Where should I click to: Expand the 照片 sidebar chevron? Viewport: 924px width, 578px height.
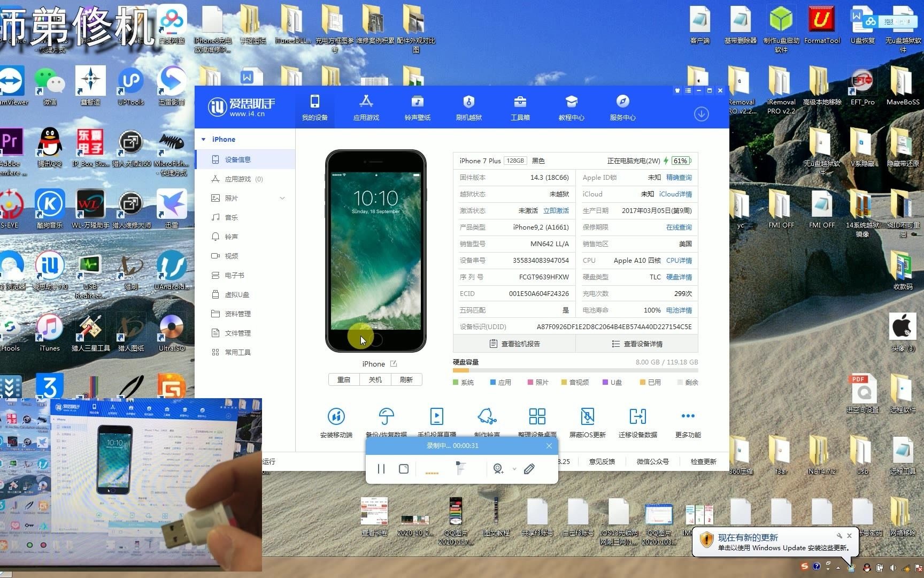point(282,198)
